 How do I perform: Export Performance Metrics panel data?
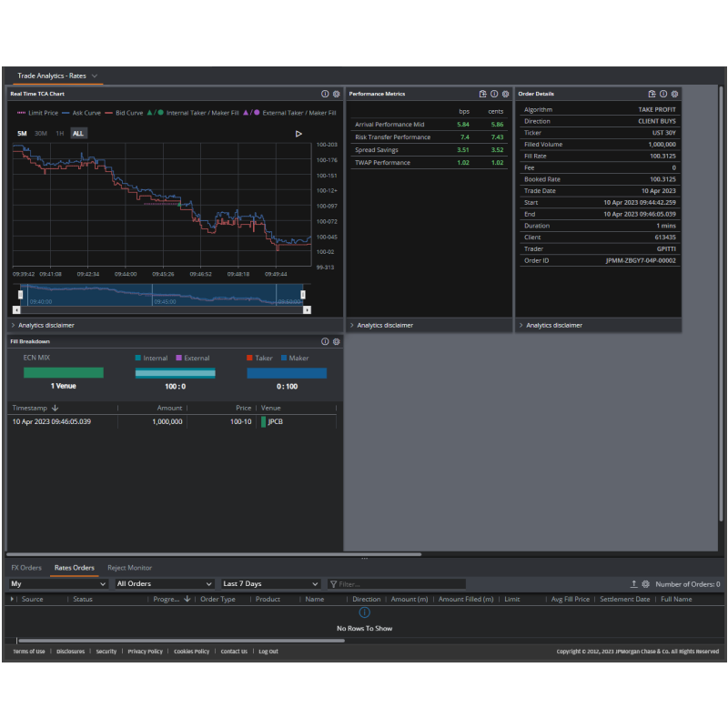[x=483, y=94]
